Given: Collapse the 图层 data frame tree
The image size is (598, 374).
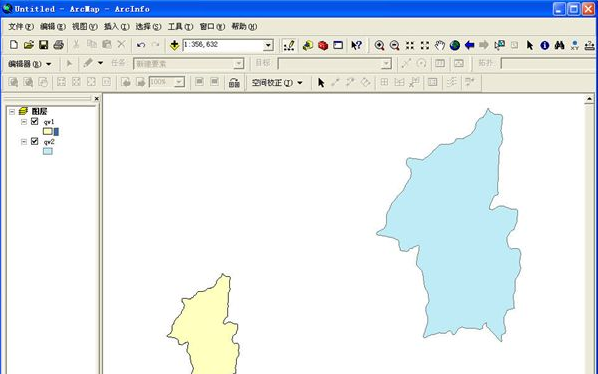Looking at the screenshot, I should (x=12, y=111).
